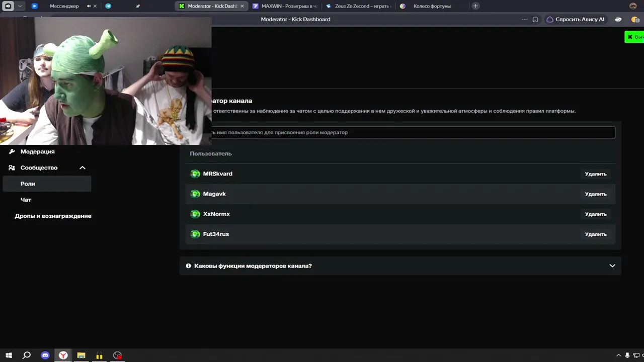644x362 pixels.
Task: Click the yellow extension icon in the toolbar
Action: click(635, 19)
